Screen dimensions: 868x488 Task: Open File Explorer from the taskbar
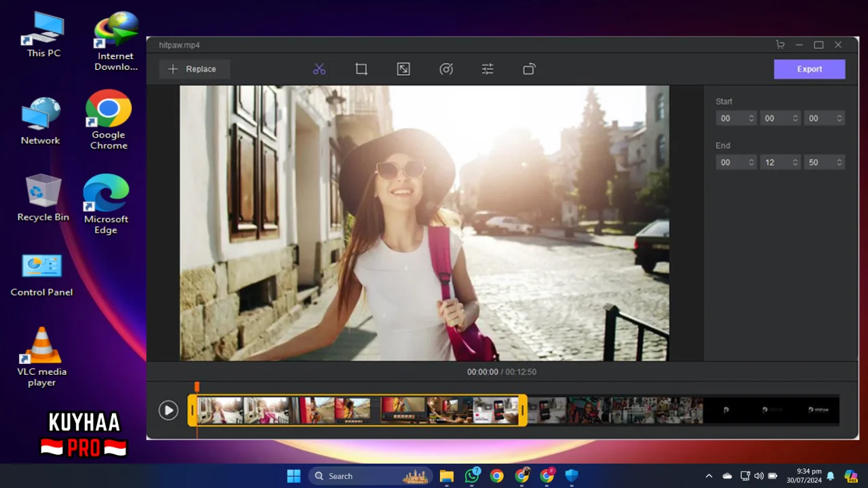tap(446, 476)
